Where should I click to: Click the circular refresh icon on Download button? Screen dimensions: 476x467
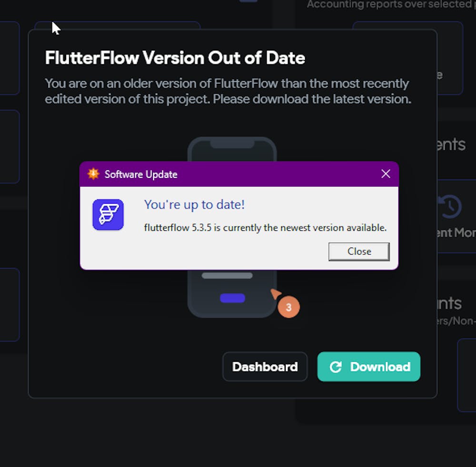(x=337, y=367)
